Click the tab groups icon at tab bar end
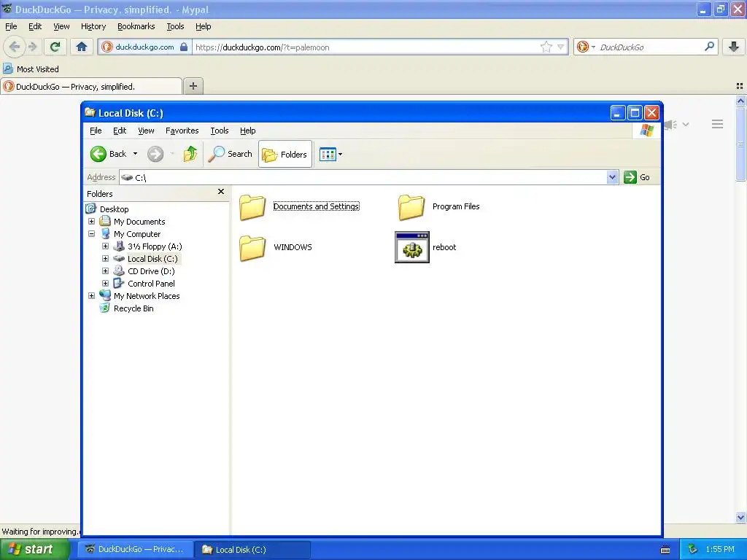 click(x=740, y=86)
